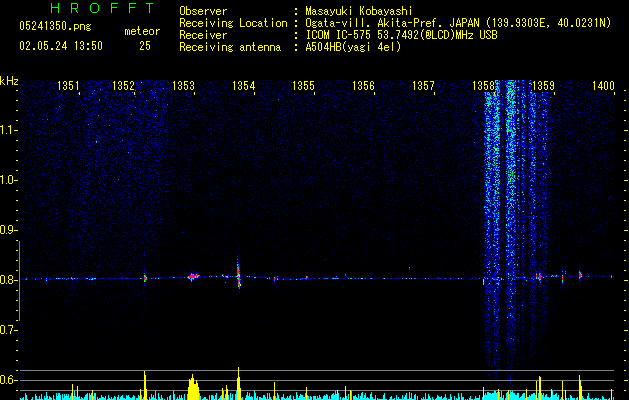Click the Receiving Location label
This screenshot has height=400, width=629.
coord(233,23)
